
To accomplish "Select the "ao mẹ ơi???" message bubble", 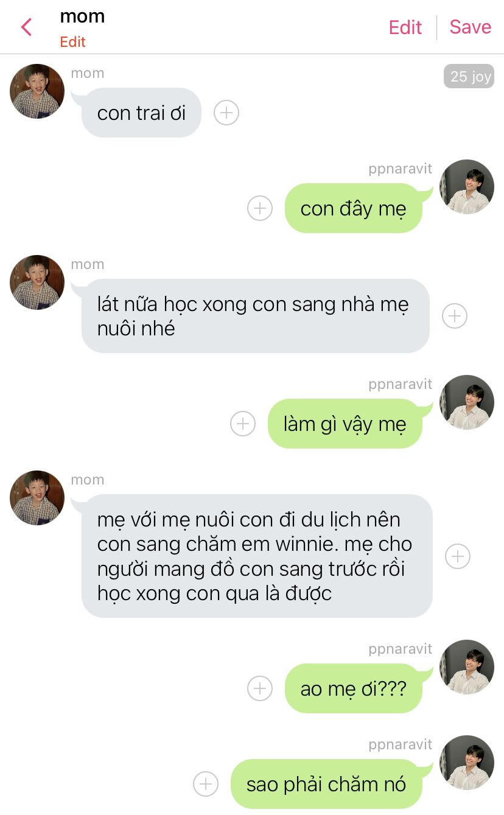I will pos(353,688).
